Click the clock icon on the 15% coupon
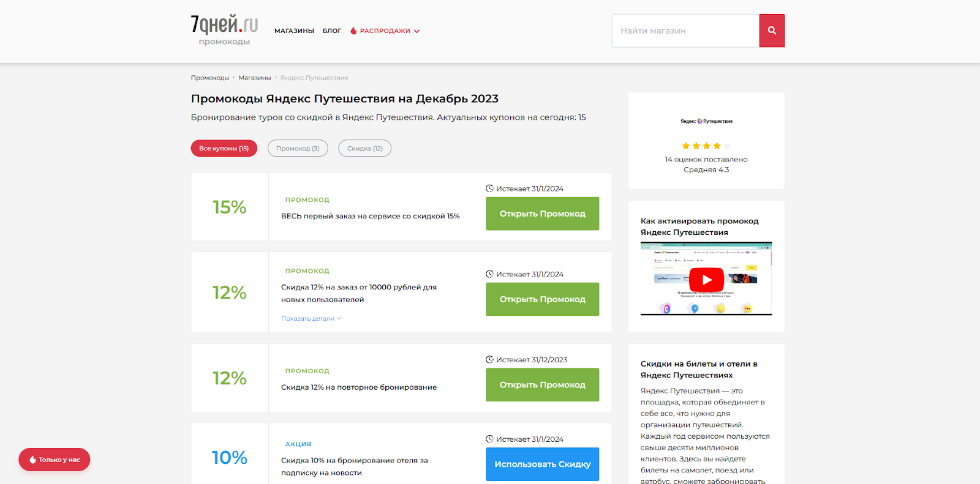 [x=489, y=188]
